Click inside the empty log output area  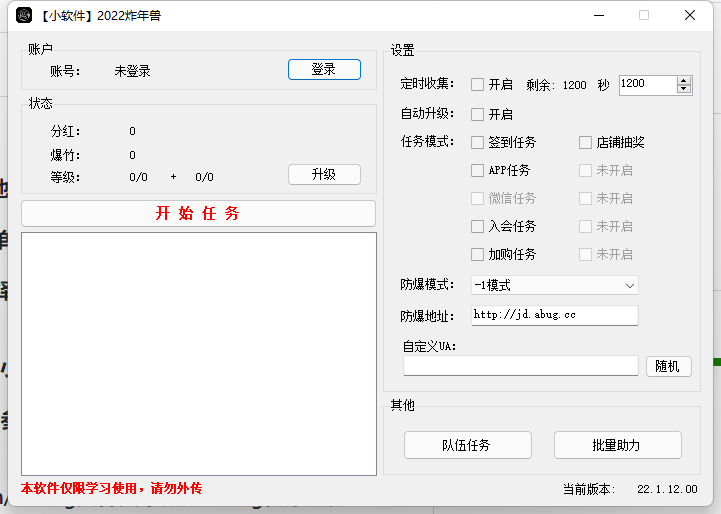point(198,353)
